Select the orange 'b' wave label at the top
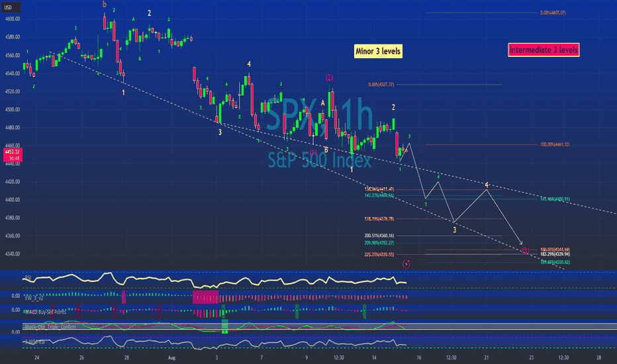617x364 pixels. [105, 5]
